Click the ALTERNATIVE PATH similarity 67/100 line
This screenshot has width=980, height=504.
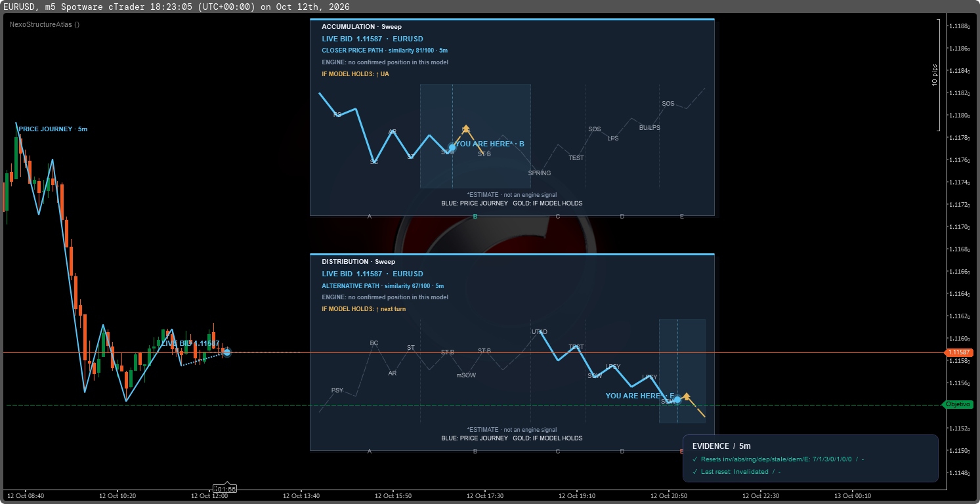click(x=383, y=286)
